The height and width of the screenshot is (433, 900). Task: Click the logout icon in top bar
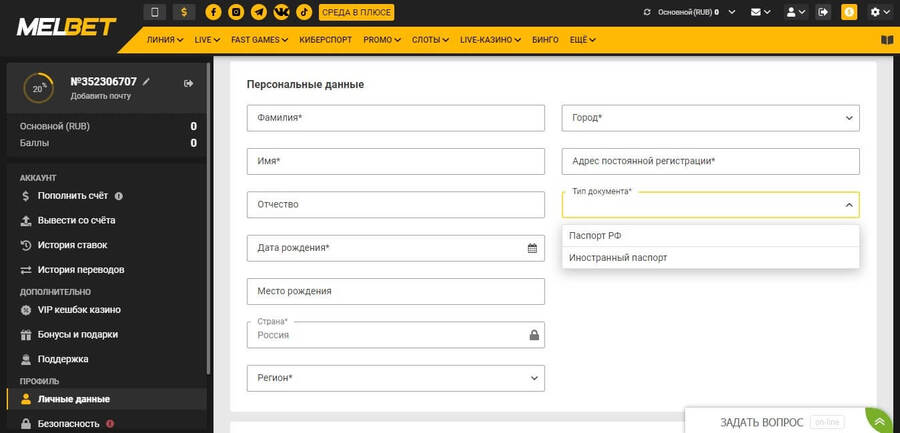pyautogui.click(x=823, y=12)
